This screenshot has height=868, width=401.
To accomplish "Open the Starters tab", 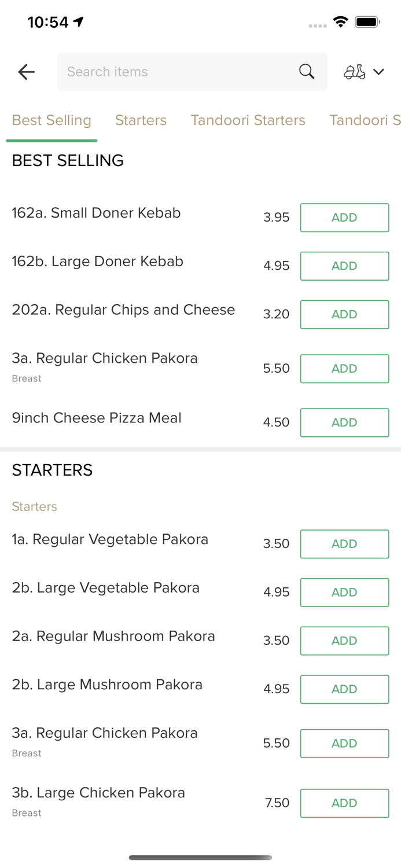I will 141,120.
